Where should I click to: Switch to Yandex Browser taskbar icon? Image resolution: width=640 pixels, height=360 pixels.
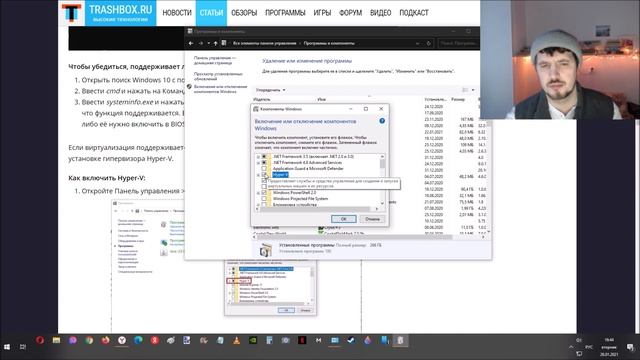(x=122, y=340)
